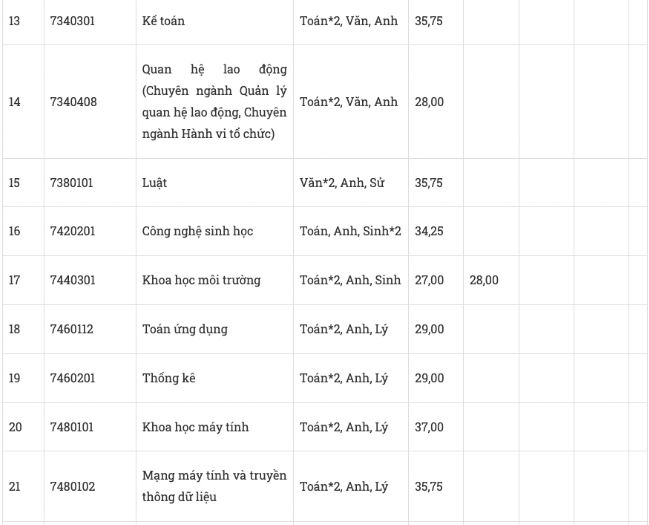Image resolution: width=649 pixels, height=525 pixels.
Task: Select the "Văn*2, Anh, Sử" subject combination
Action: 343,183
